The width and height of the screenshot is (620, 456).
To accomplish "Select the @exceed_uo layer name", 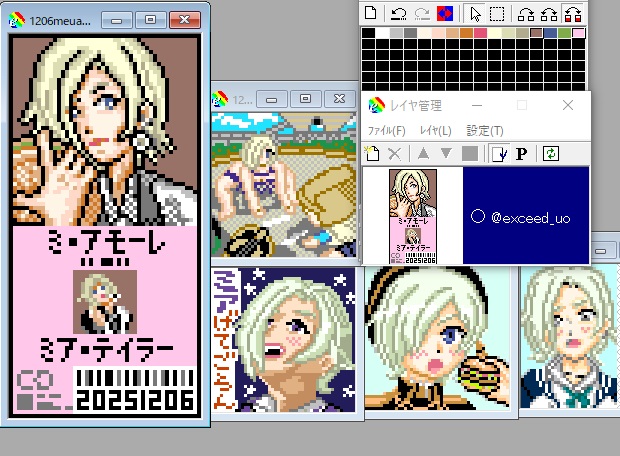I will coord(531,218).
